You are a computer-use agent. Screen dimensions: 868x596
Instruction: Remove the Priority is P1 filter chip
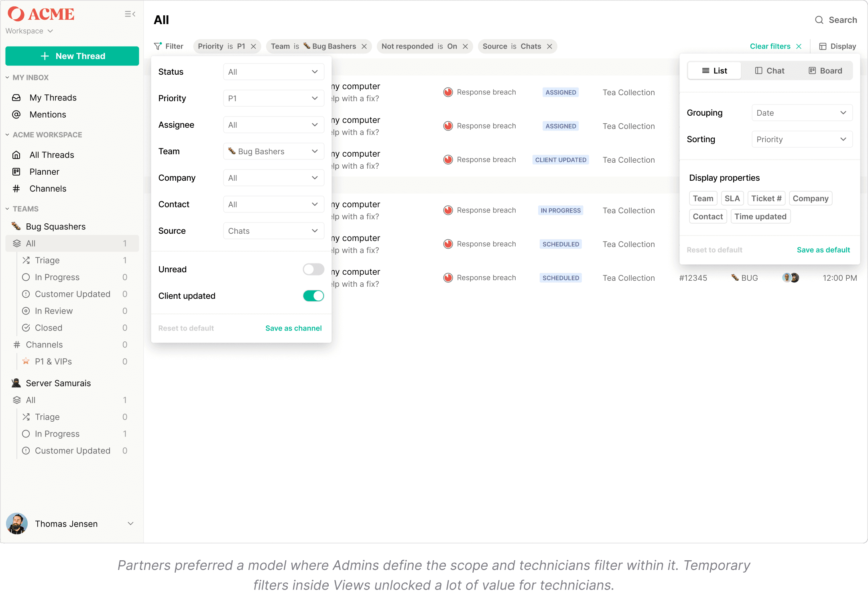(254, 47)
